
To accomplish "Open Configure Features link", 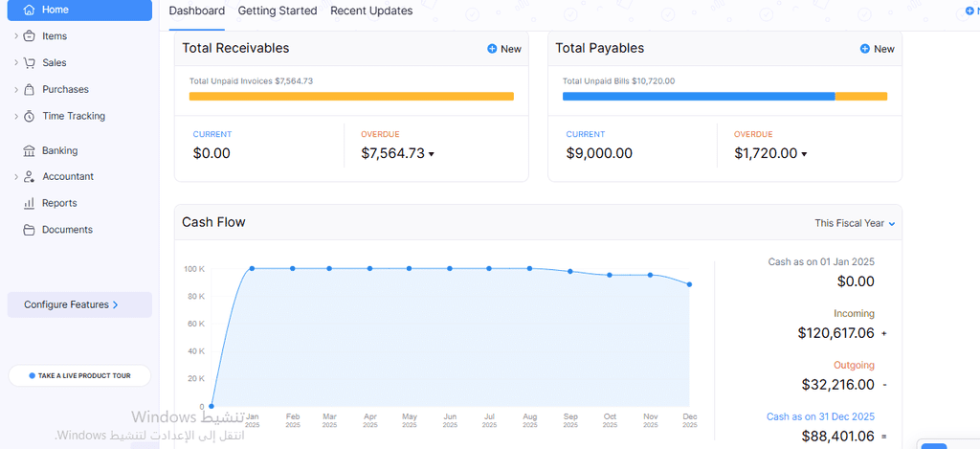I will click(72, 304).
